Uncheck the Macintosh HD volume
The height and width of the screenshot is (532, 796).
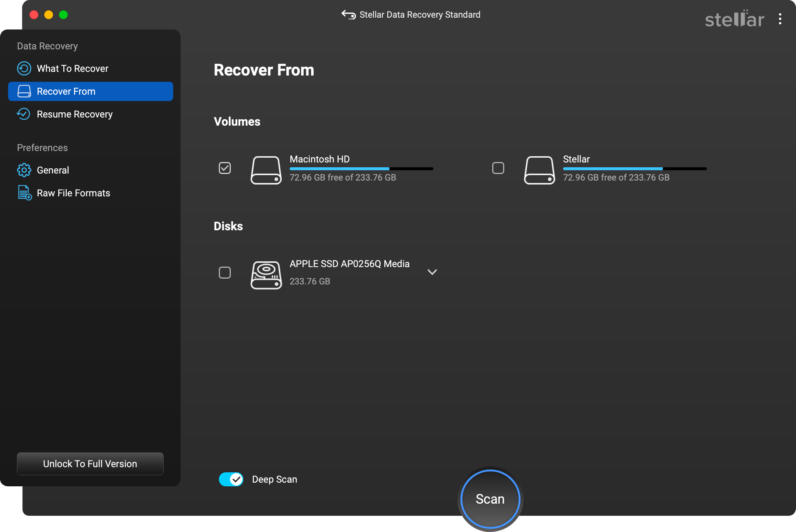(x=224, y=168)
